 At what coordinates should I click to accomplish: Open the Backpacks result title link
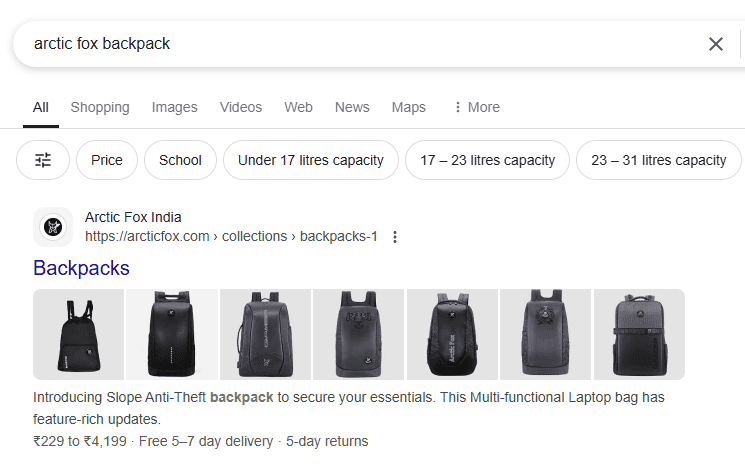tap(81, 268)
